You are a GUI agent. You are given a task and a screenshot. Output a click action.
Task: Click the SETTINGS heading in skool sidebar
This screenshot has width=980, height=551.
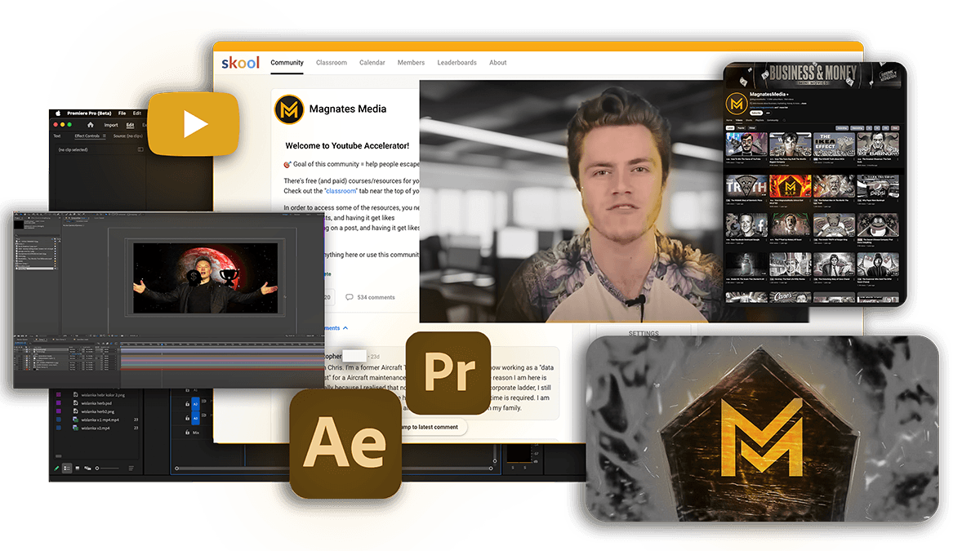coord(644,333)
